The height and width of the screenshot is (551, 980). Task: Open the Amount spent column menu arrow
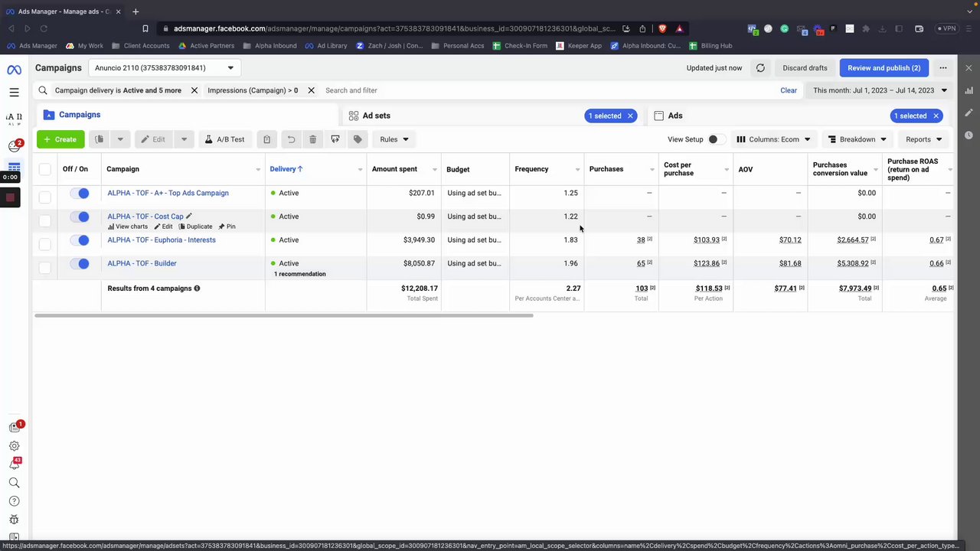tap(434, 169)
